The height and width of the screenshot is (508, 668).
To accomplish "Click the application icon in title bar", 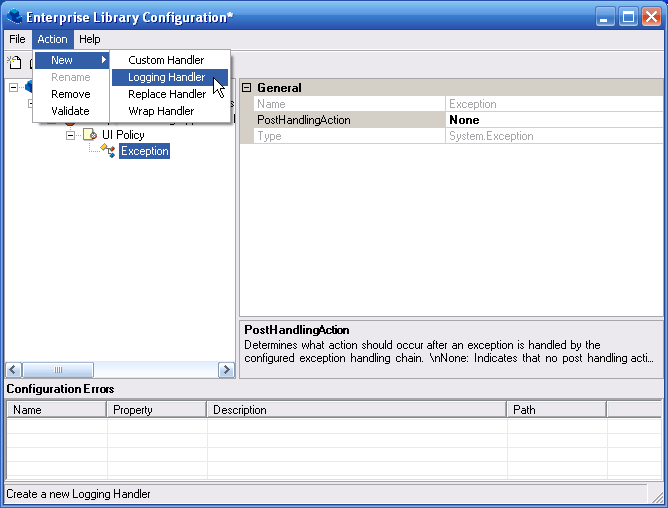I will pyautogui.click(x=14, y=16).
